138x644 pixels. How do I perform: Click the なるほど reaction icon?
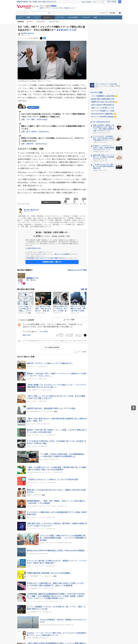point(67,335)
